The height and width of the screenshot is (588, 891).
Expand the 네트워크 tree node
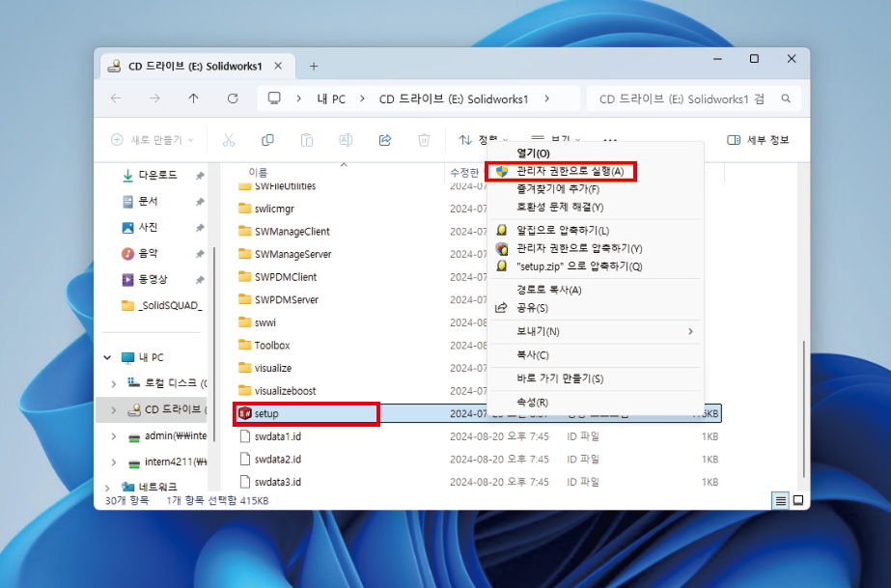point(107,488)
